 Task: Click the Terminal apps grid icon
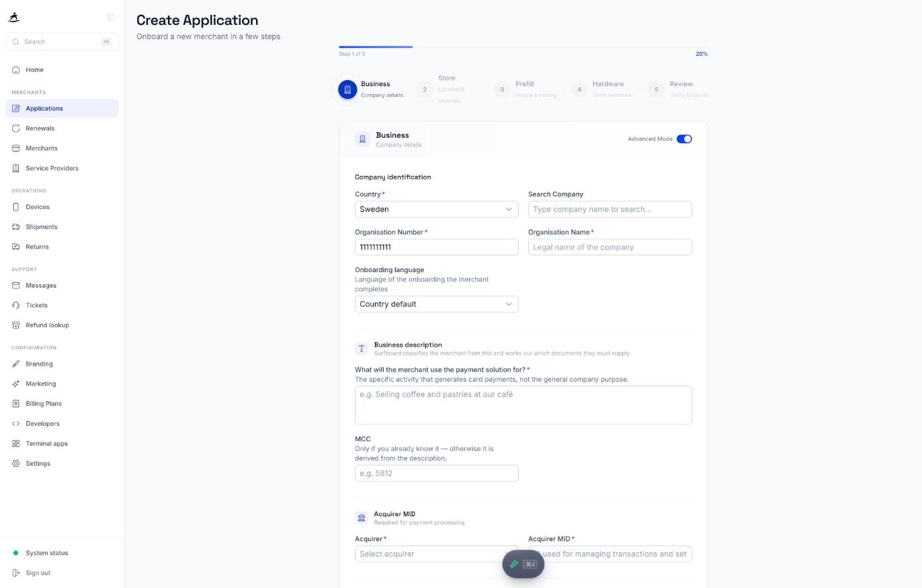pos(16,444)
